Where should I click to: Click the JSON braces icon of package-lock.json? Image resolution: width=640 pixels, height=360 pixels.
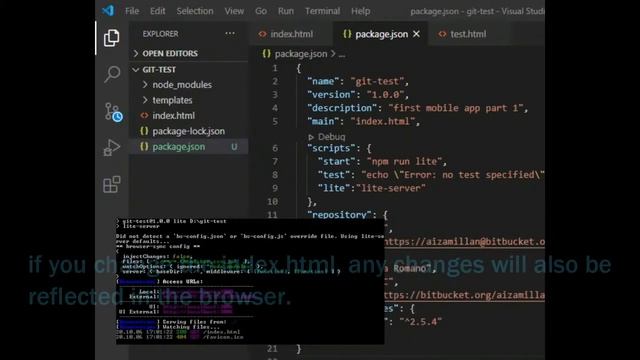(x=144, y=131)
